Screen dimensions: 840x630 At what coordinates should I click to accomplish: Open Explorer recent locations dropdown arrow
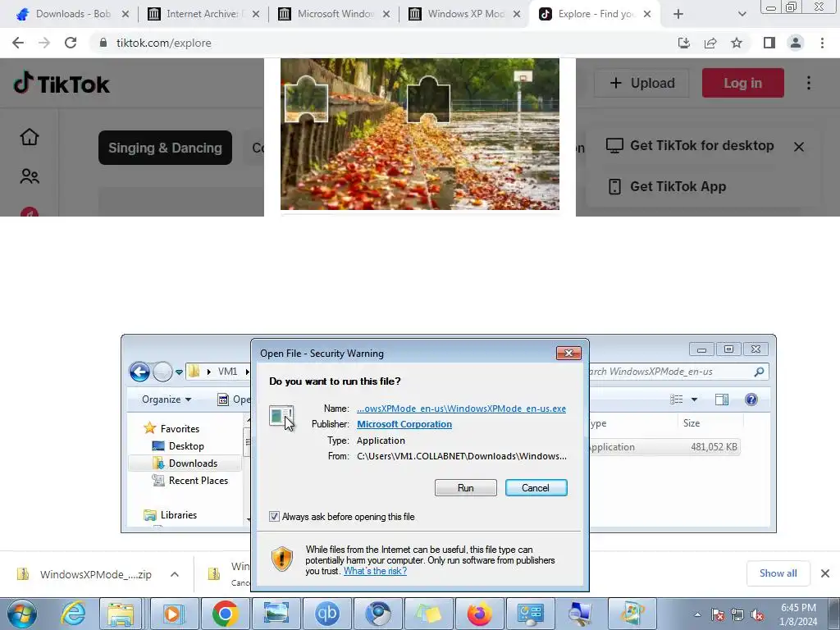tap(179, 372)
